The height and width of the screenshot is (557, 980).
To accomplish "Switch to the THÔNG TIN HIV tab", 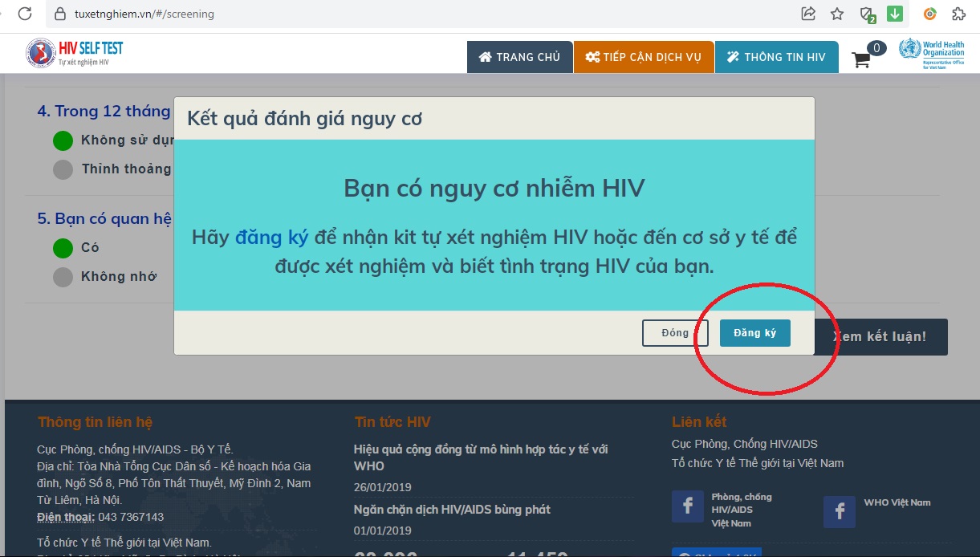I will (x=776, y=57).
